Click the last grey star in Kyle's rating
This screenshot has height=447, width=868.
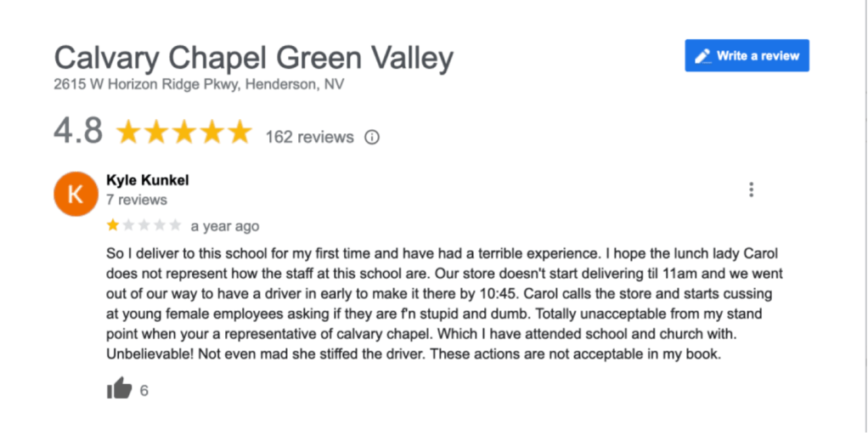coord(175,226)
